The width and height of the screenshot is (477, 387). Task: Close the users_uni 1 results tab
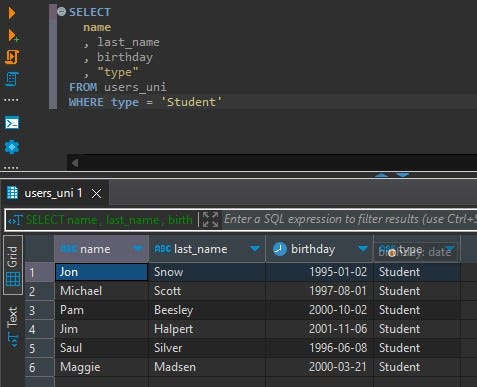point(96,193)
